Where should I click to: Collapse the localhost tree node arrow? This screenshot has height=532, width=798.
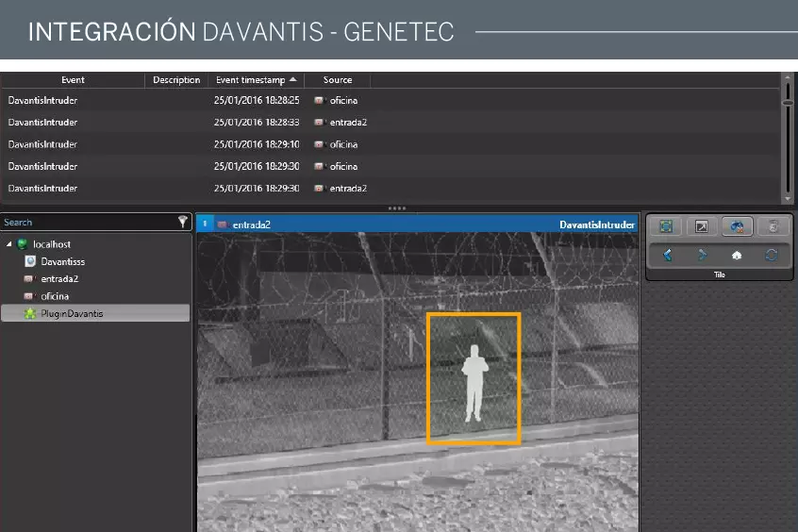(x=8, y=244)
